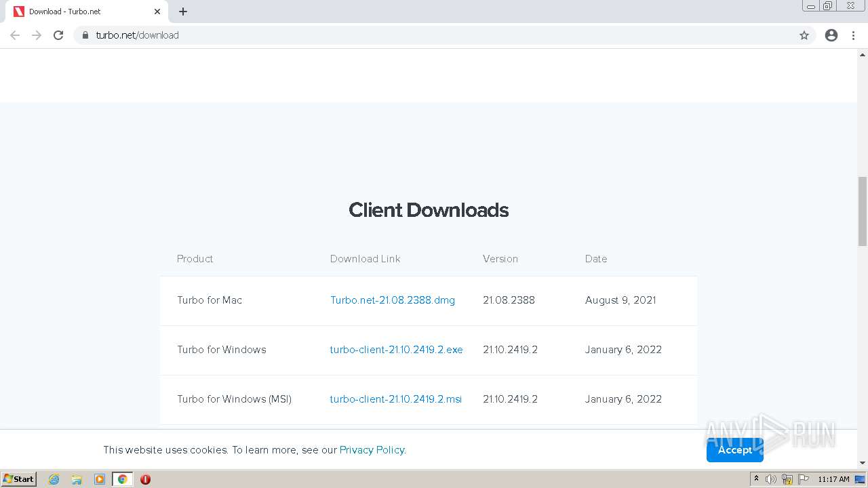The image size is (868, 488).
Task: Open the Privacy Policy link
Action: [x=372, y=450]
